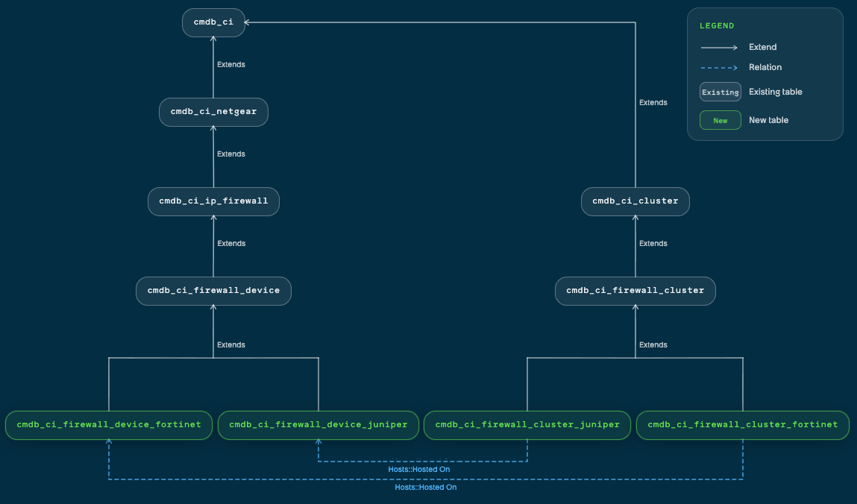This screenshot has height=504, width=857.
Task: Select the cmdb_ci_cluster table node
Action: (635, 201)
